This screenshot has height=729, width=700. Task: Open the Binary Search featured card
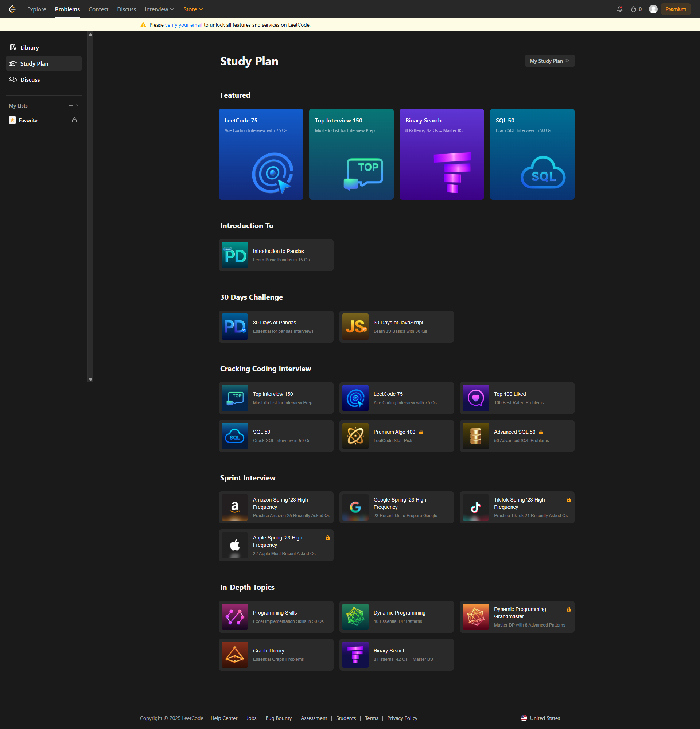[x=442, y=154]
